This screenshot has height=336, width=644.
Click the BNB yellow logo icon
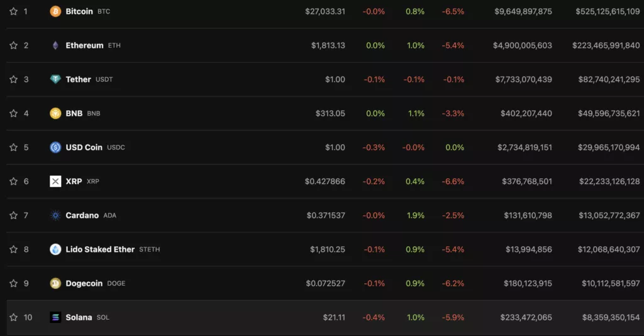coord(55,113)
